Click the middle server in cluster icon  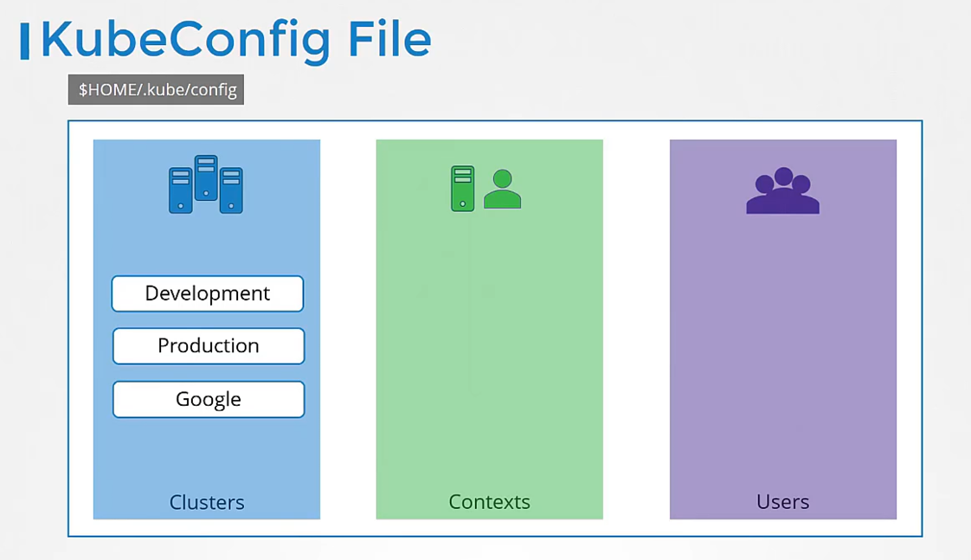pyautogui.click(x=206, y=177)
